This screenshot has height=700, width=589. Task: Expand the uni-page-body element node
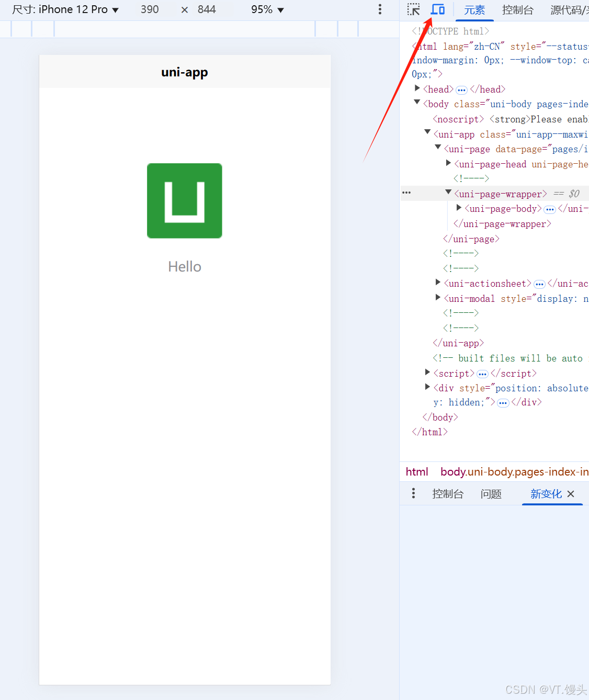pyautogui.click(x=459, y=208)
